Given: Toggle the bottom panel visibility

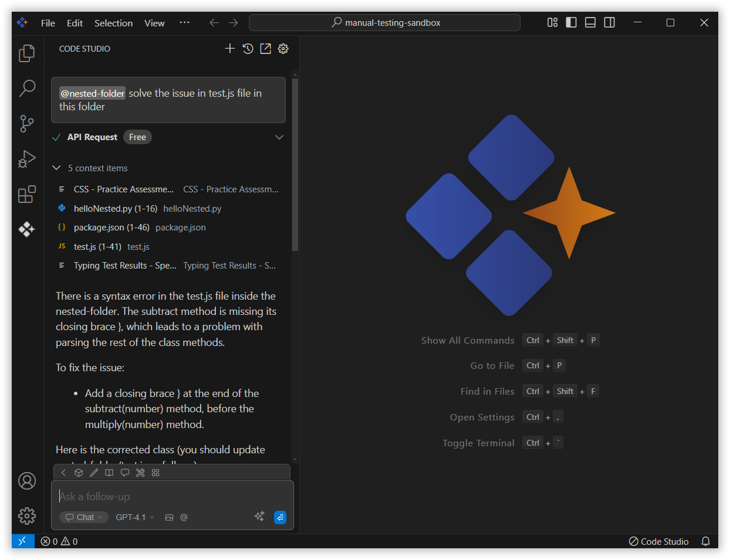Looking at the screenshot, I should coord(590,22).
